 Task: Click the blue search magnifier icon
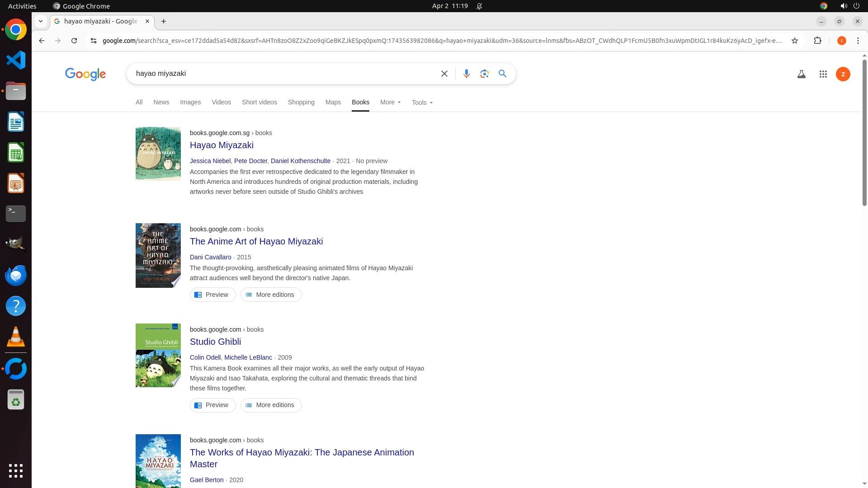click(x=502, y=74)
